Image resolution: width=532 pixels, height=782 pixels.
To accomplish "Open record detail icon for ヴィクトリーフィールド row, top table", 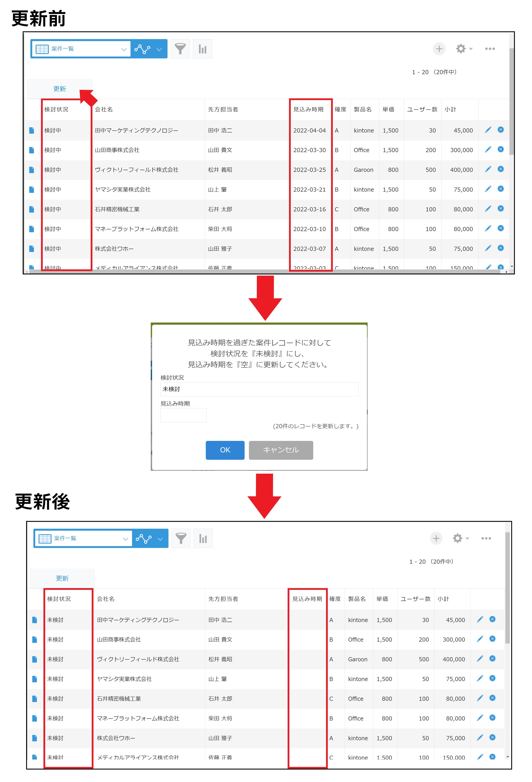I will coord(32,170).
